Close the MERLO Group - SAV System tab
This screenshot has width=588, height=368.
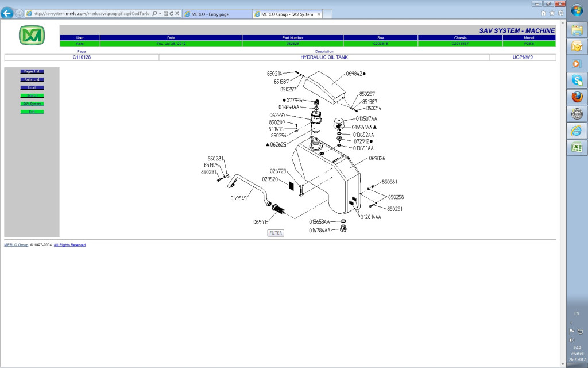(319, 14)
